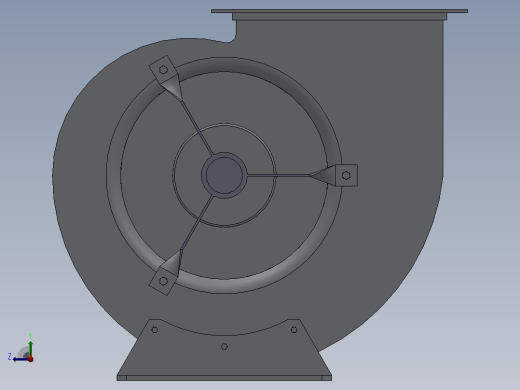Pick the middle mounting hole on the base

[x=224, y=347]
